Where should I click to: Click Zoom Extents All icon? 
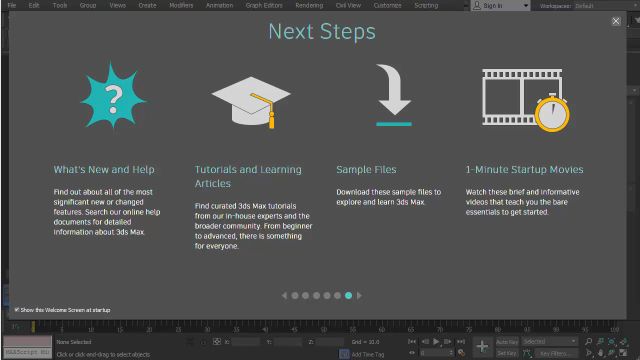(623, 341)
